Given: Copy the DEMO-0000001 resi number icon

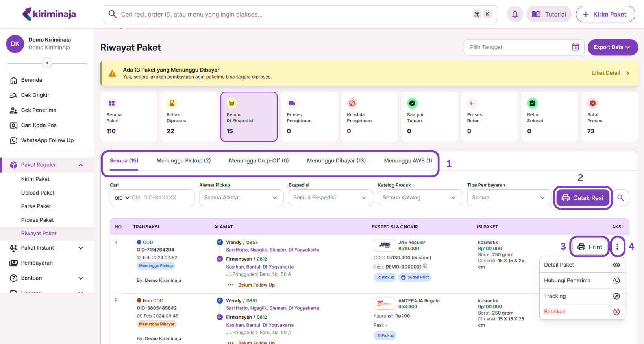Looking at the screenshot, I should 426,266.
